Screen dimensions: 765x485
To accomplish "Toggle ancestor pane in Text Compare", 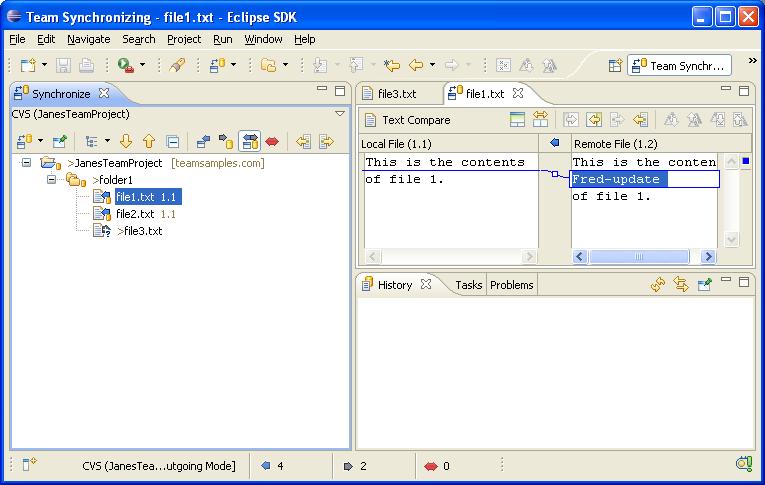I will pyautogui.click(x=517, y=120).
